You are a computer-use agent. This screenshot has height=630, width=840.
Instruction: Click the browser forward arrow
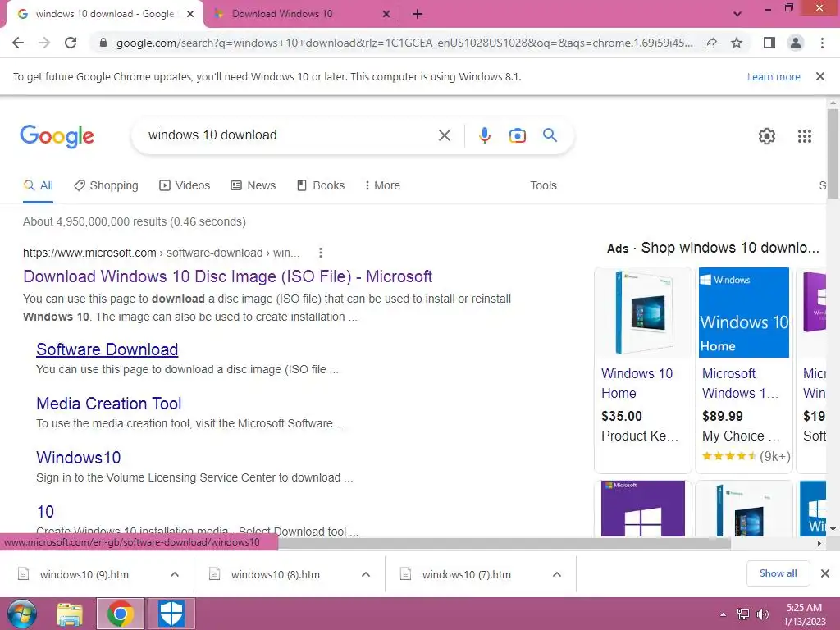(x=44, y=43)
